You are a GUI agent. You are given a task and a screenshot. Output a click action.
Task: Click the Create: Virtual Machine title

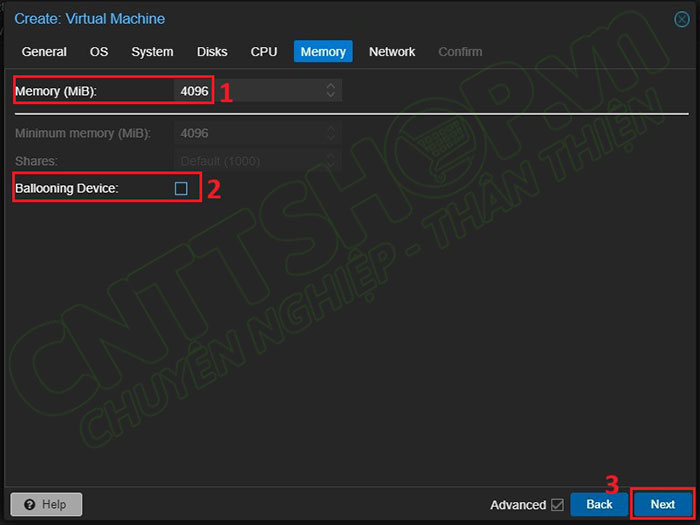point(90,19)
